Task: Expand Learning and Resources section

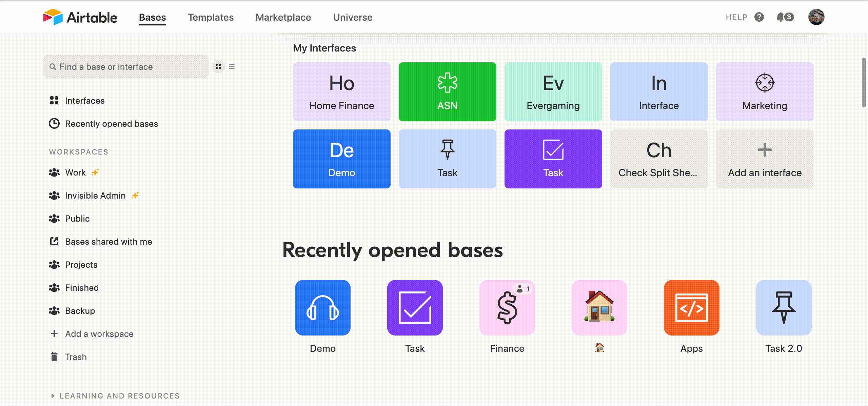Action: click(115, 396)
